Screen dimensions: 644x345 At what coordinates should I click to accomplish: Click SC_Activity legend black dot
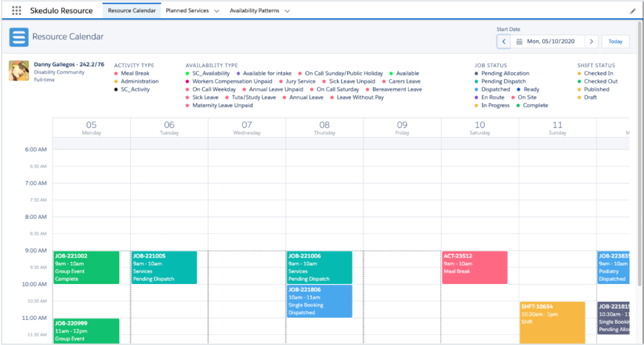point(116,89)
